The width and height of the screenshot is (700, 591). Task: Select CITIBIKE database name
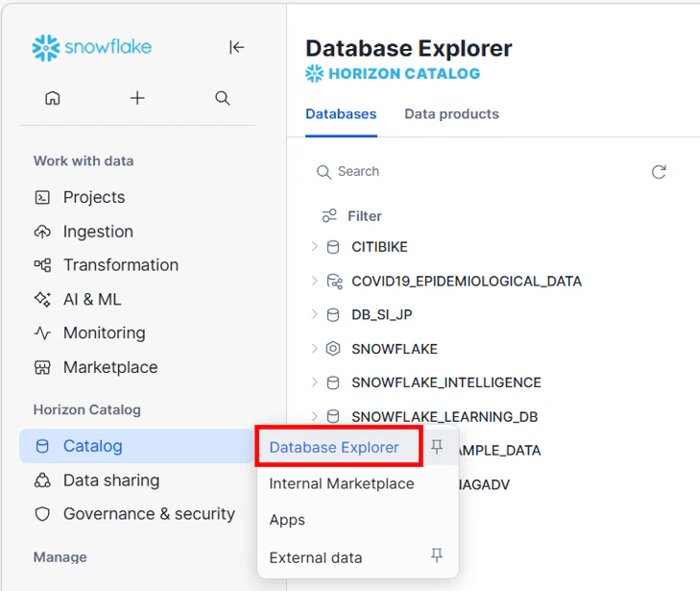coord(379,247)
